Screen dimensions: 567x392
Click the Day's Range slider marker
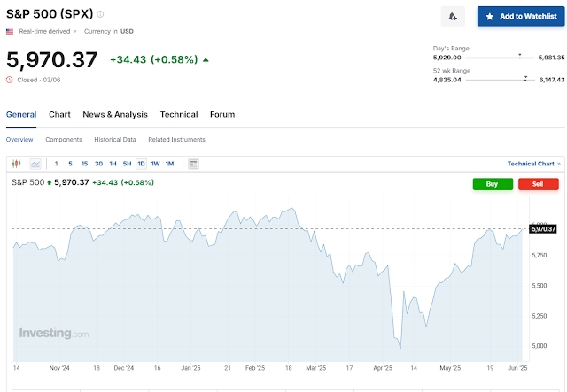pyautogui.click(x=520, y=56)
